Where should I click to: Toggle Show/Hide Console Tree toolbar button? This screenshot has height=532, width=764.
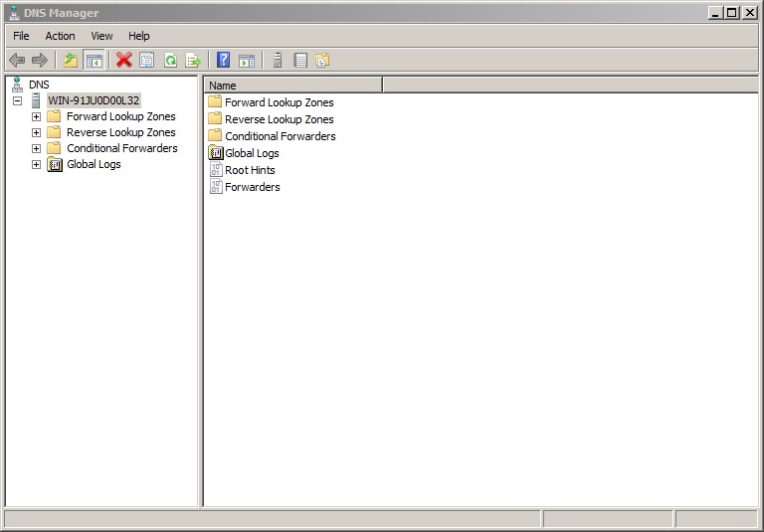95,61
